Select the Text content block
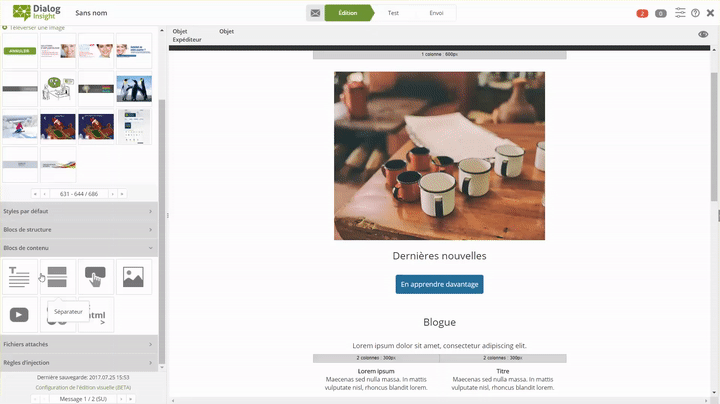Viewport: 720px width, 404px height. pyautogui.click(x=20, y=277)
